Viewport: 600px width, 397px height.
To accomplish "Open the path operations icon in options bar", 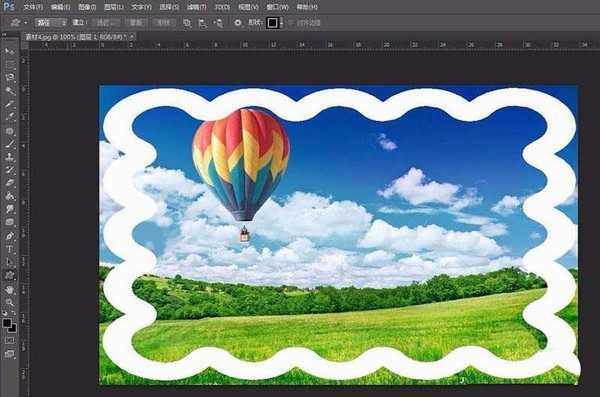I will [187, 23].
